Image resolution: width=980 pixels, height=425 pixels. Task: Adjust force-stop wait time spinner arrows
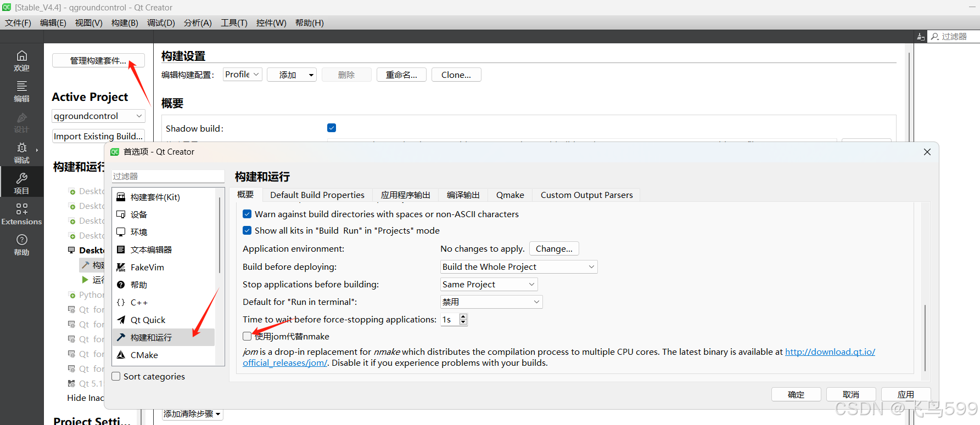(463, 319)
